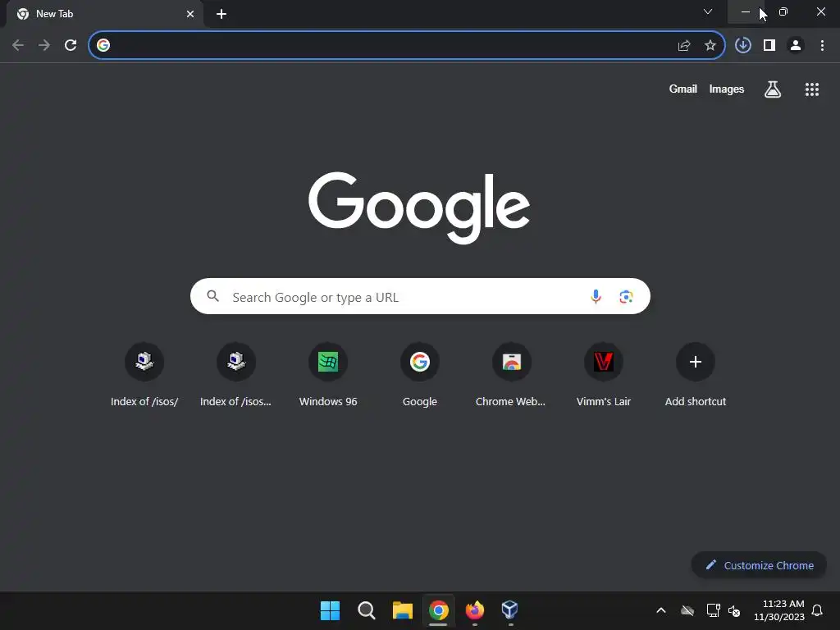
Task: Toggle the side panel icon
Action: 769,46
